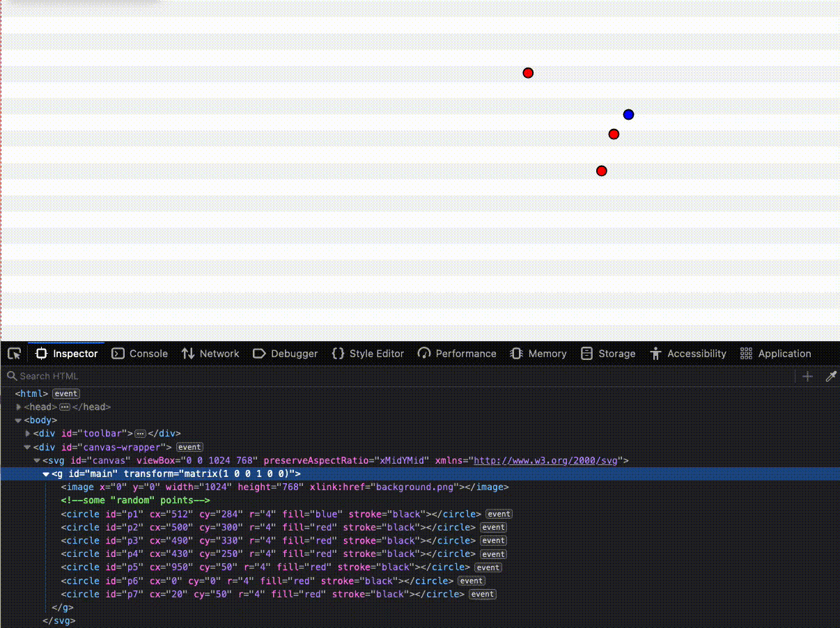Open the Style Editor panel
Viewport: 840px width, 628px height.
(368, 353)
